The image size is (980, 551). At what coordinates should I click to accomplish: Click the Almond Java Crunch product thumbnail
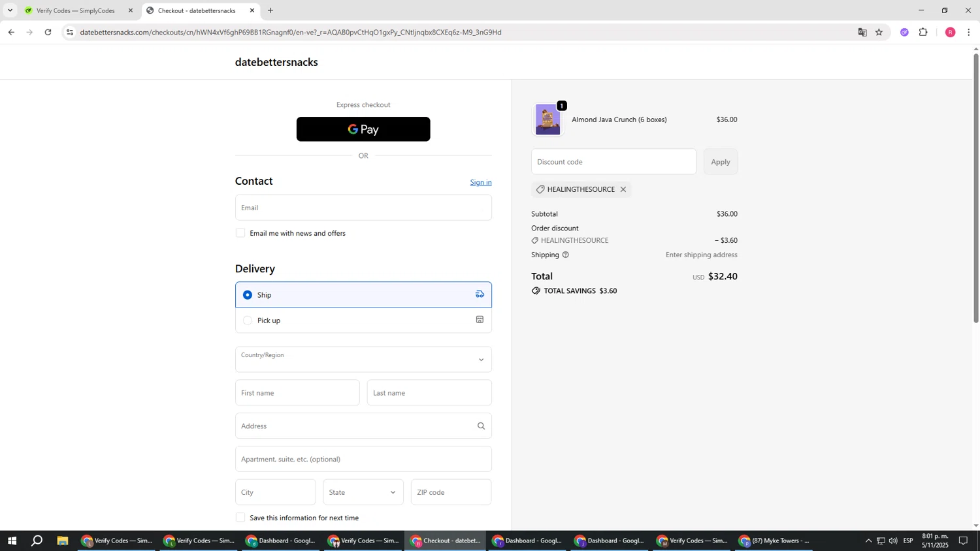pyautogui.click(x=547, y=119)
